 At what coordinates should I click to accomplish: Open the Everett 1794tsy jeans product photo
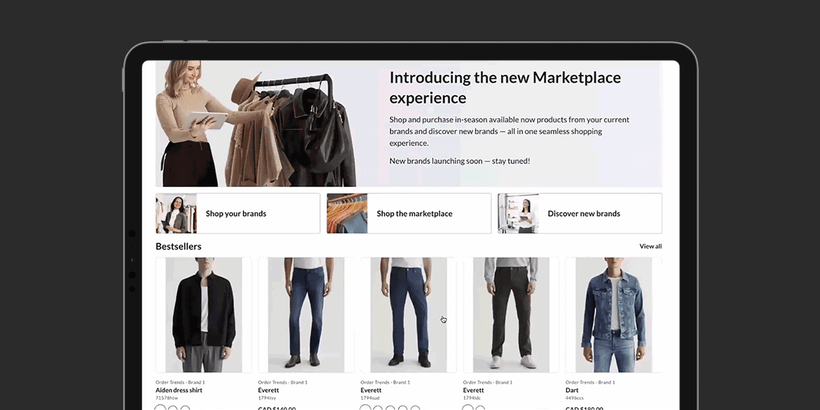pyautogui.click(x=306, y=315)
